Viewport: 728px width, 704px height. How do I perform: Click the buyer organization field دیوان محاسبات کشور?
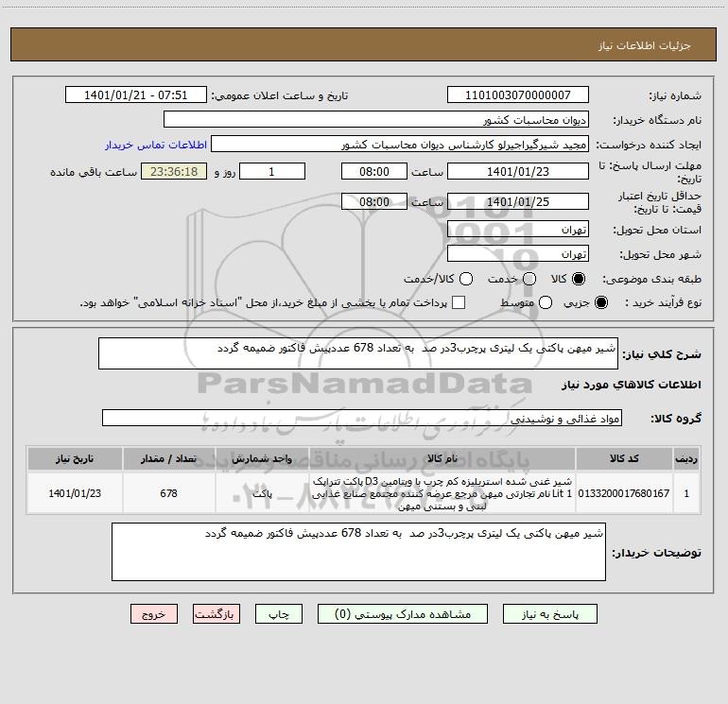click(376, 119)
